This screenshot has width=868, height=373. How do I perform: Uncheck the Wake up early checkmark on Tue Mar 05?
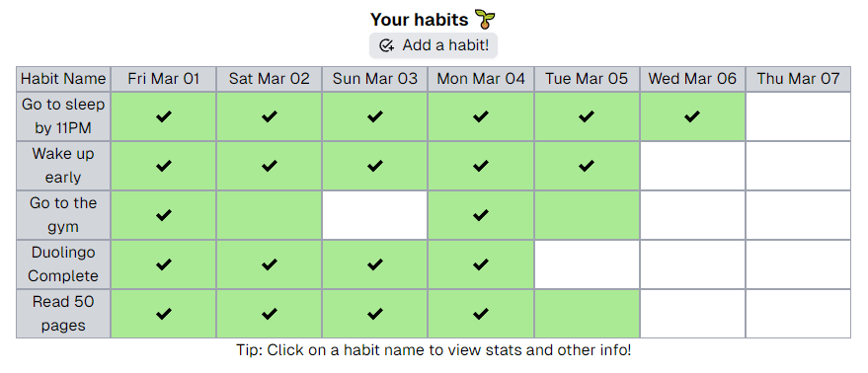click(587, 166)
